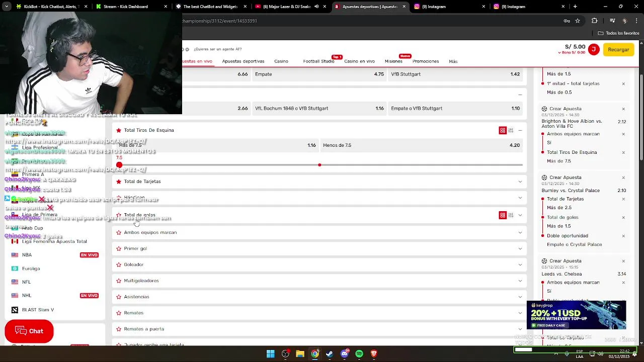The image size is (644, 362).
Task: Expand the Multigoleadores market
Action: click(520, 281)
